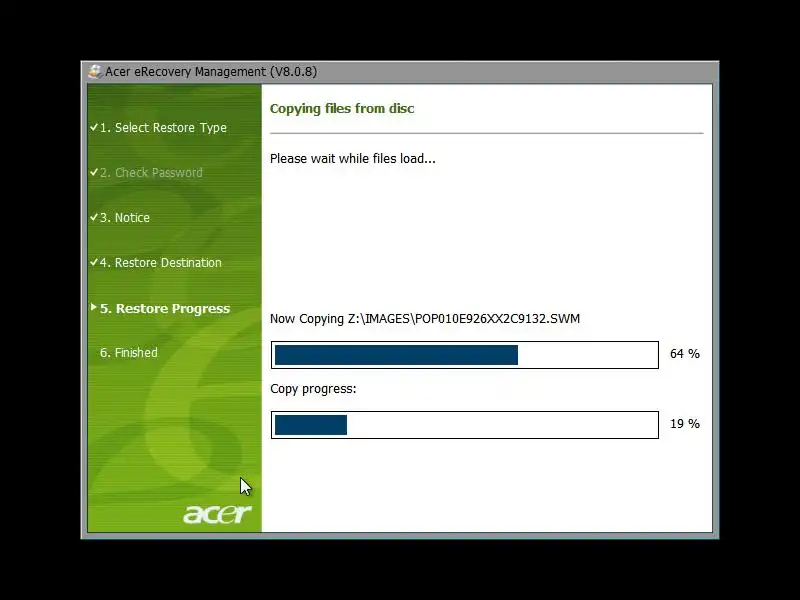Click the Copy progress: label
The width and height of the screenshot is (800, 600).
(x=313, y=389)
